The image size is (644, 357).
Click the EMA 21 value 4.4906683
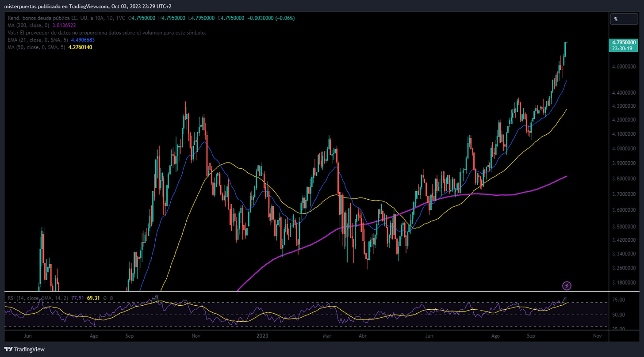click(83, 40)
